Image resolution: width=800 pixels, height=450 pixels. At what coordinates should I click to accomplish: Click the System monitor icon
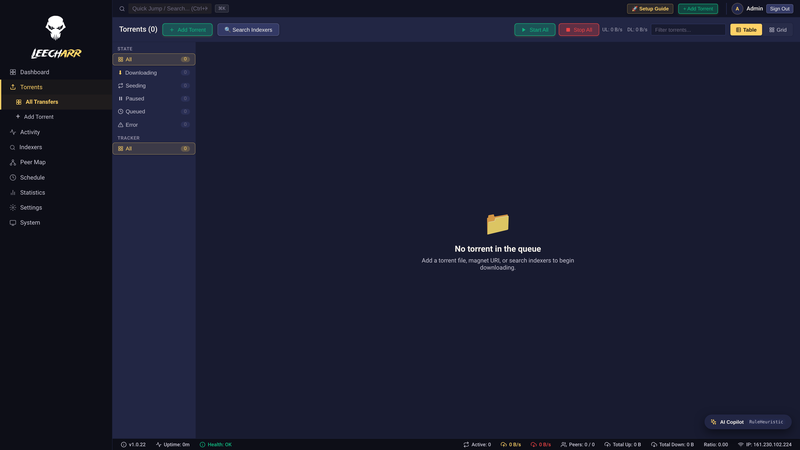click(13, 222)
